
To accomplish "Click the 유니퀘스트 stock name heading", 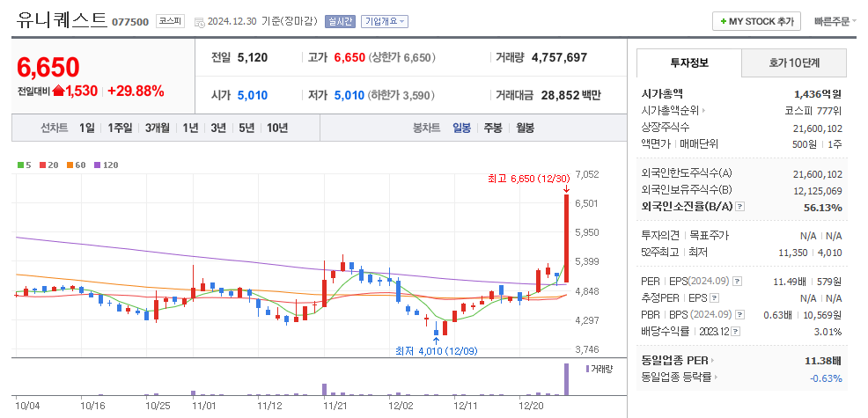I will [x=62, y=20].
